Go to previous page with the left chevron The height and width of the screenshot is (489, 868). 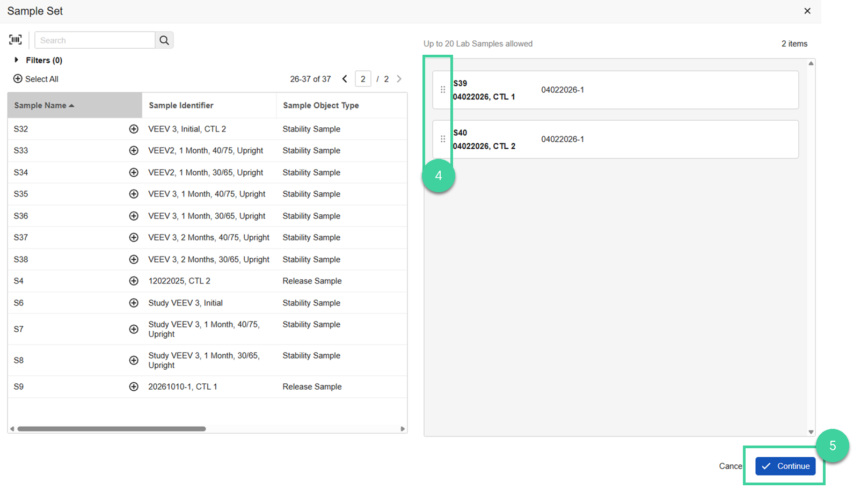[345, 78]
